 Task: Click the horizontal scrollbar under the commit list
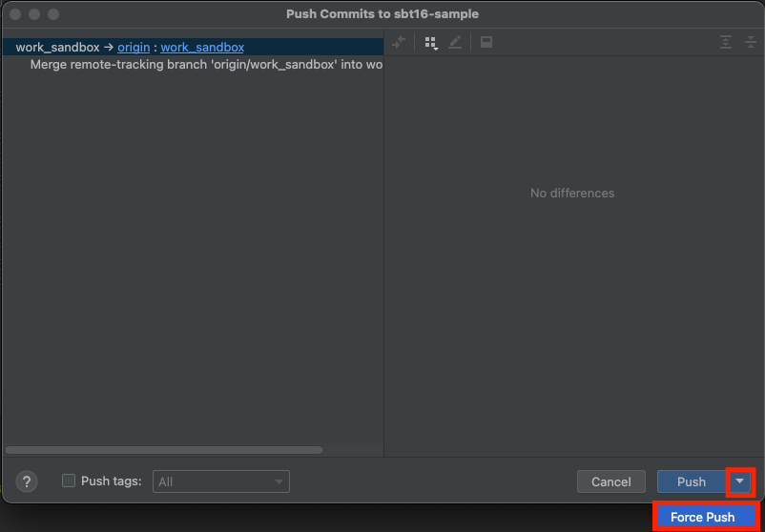click(x=164, y=450)
